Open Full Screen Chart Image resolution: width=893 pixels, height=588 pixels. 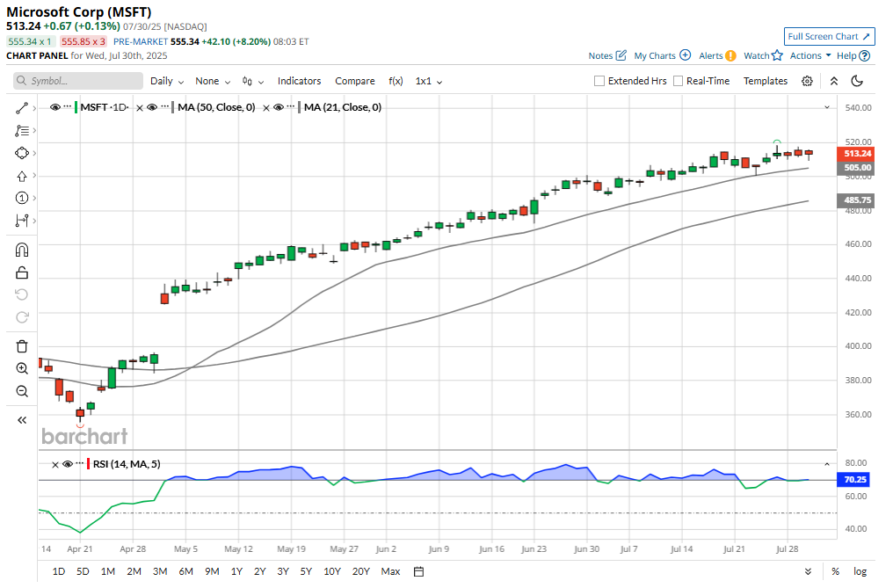[829, 36]
